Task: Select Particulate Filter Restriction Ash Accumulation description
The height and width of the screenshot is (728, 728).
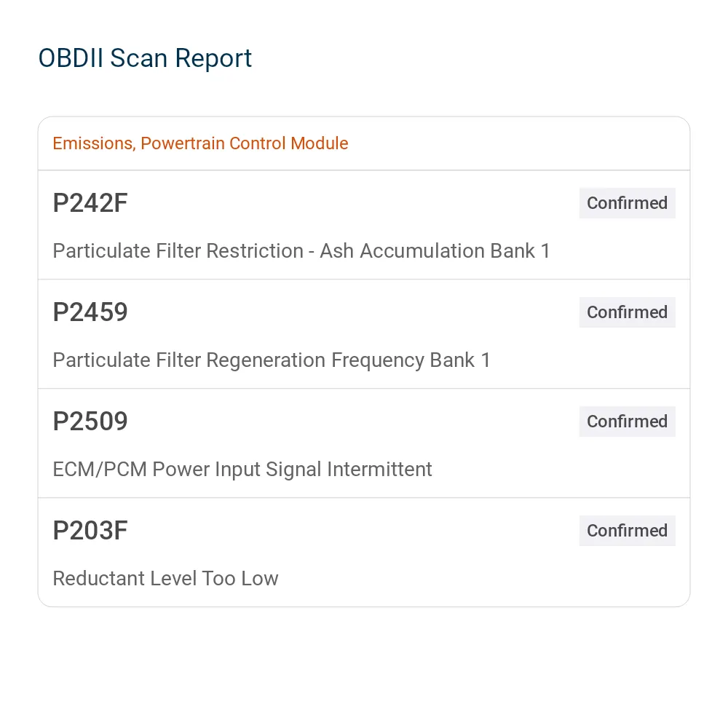Action: click(301, 251)
